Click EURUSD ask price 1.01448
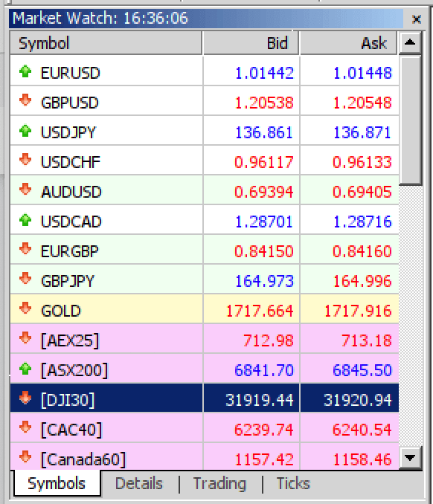Screen dimensions: 433x504 [362, 73]
